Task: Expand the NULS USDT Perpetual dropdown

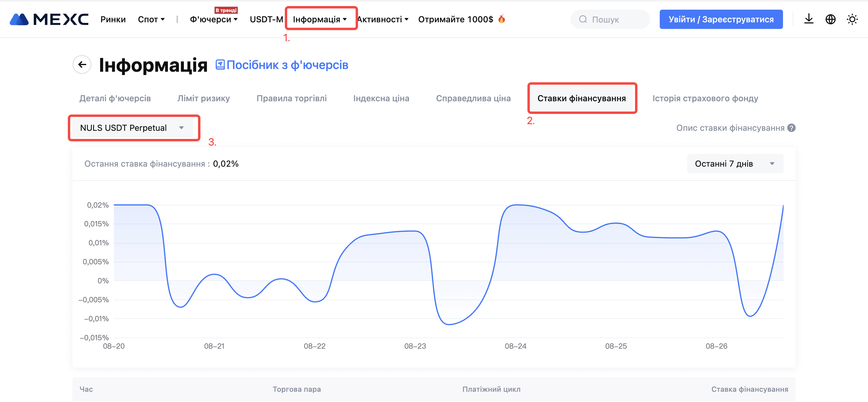Action: pos(132,128)
